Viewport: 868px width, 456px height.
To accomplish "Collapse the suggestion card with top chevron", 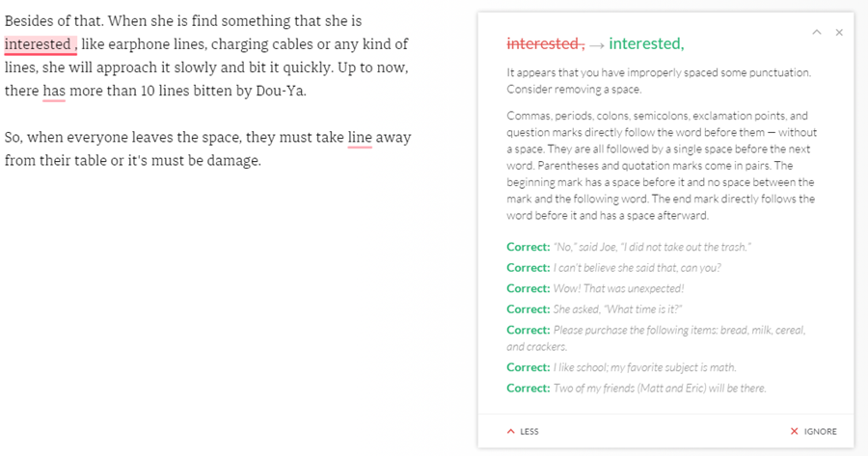I will click(x=817, y=32).
